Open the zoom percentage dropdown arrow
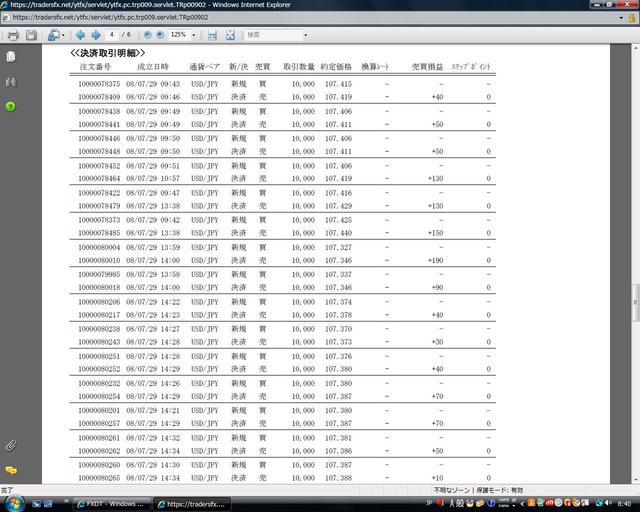This screenshot has width=640, height=512. 193,36
